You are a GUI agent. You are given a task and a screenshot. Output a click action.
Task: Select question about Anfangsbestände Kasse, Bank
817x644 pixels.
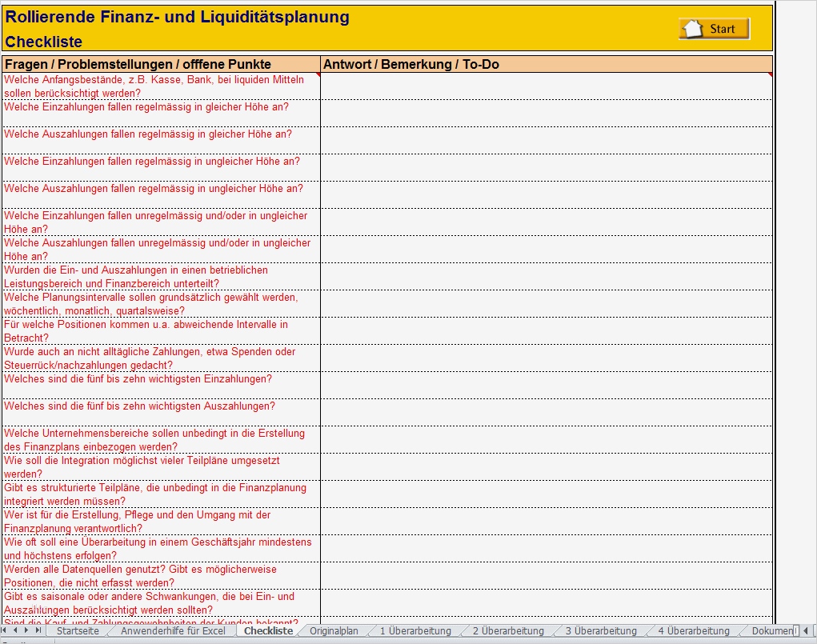click(162, 86)
